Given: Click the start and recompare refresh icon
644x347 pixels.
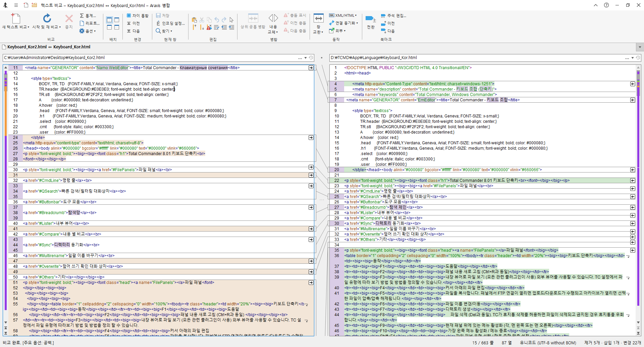Looking at the screenshot, I should pyautogui.click(x=47, y=18).
